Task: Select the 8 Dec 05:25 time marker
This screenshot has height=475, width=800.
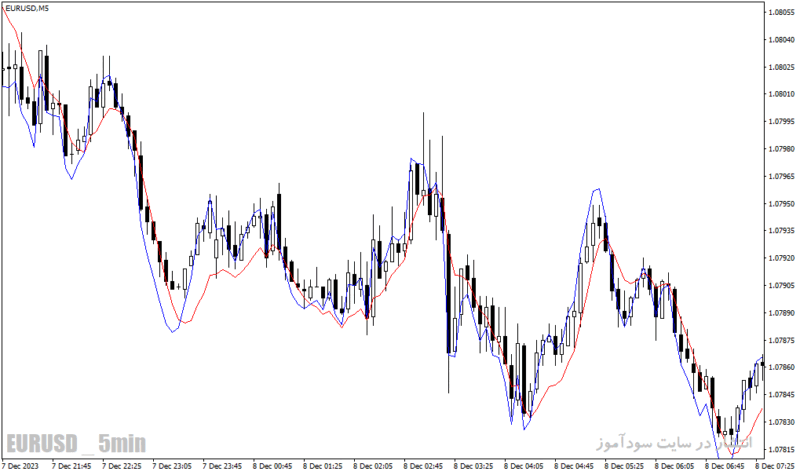Action: point(625,466)
